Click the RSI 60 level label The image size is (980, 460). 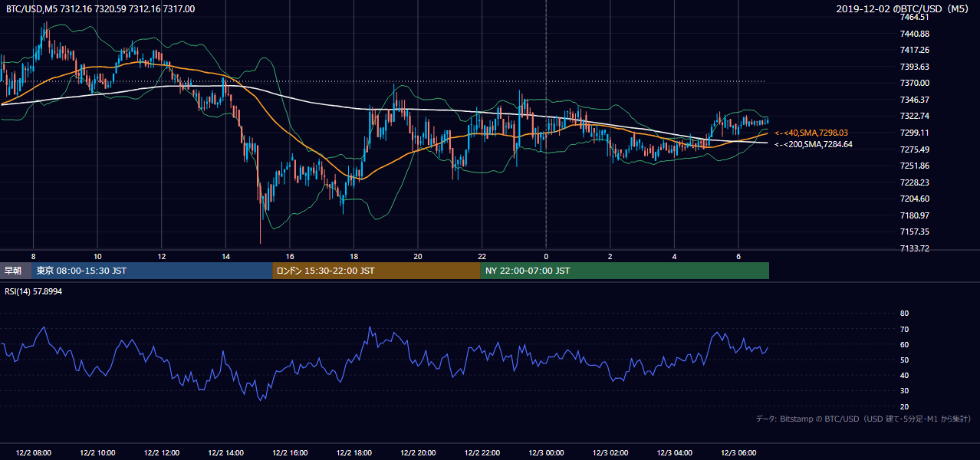[904, 344]
